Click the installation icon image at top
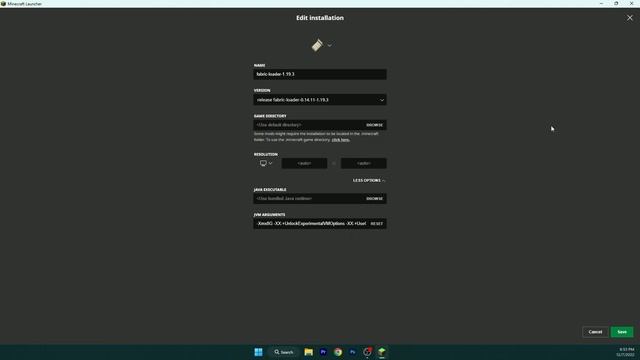The image size is (640, 360). pyautogui.click(x=317, y=45)
